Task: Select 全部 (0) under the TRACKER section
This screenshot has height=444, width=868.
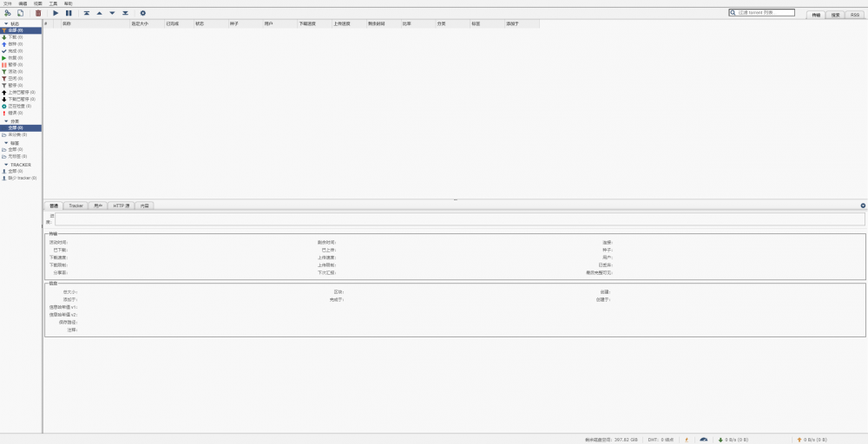Action: 21,171
